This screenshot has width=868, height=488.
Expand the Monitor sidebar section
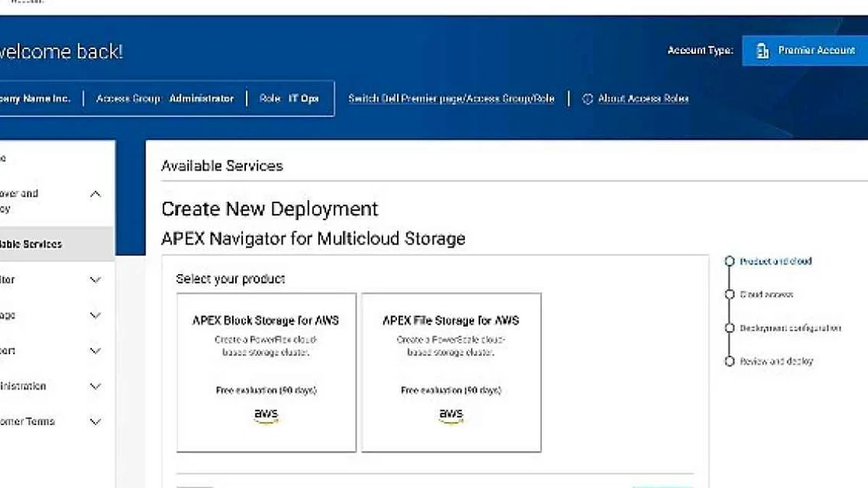(x=95, y=280)
